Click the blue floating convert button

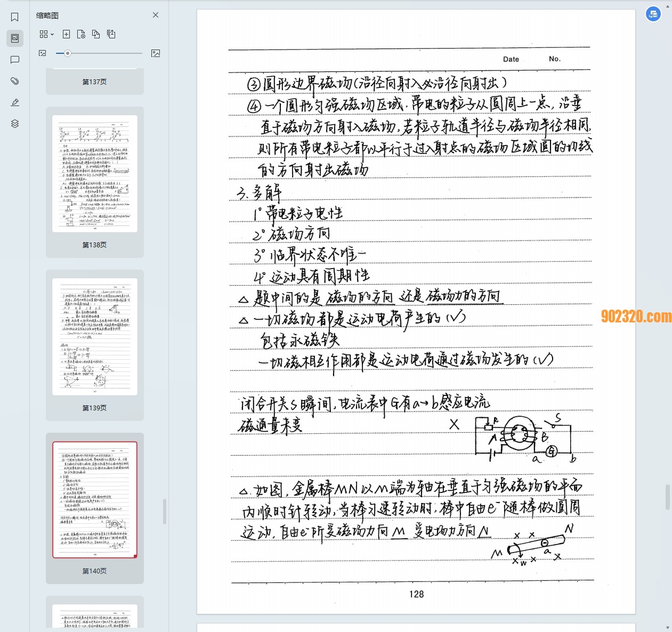[653, 14]
